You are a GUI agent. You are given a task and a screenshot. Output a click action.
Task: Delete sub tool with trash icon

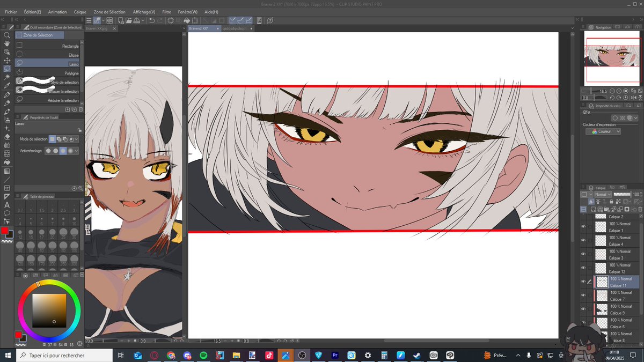tap(81, 109)
